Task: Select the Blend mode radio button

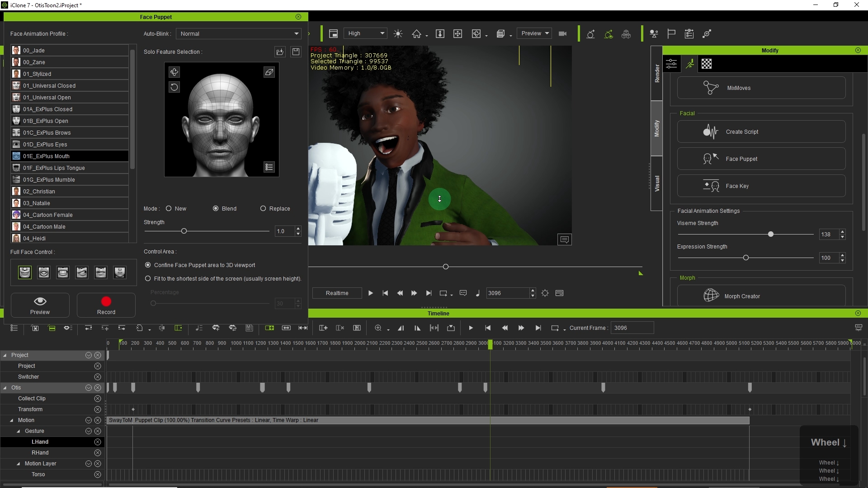Action: point(216,208)
